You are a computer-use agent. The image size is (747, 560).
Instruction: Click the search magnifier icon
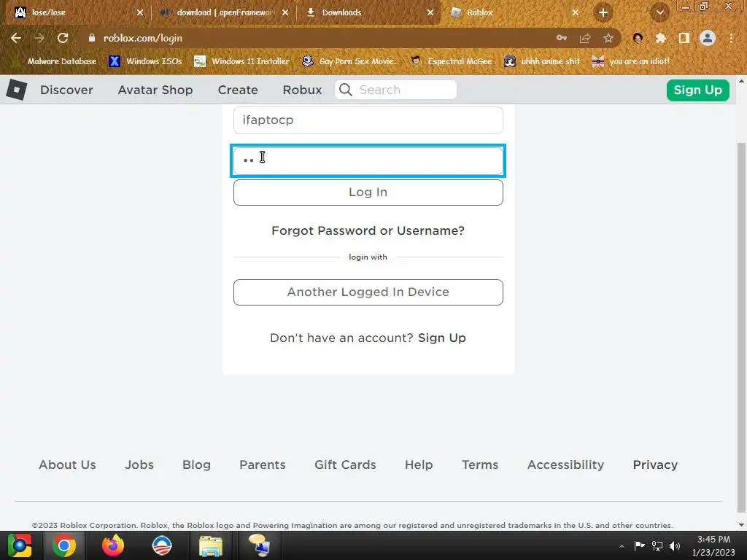346,90
